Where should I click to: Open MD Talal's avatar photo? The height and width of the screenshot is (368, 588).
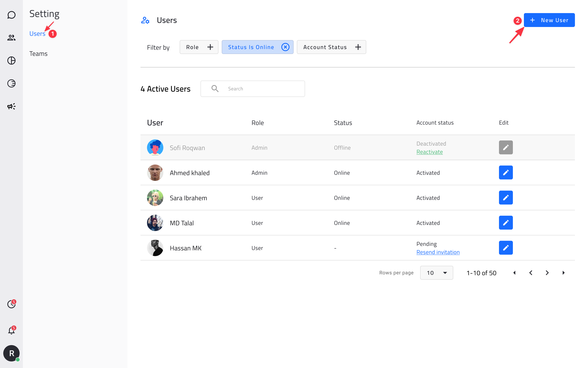point(155,223)
